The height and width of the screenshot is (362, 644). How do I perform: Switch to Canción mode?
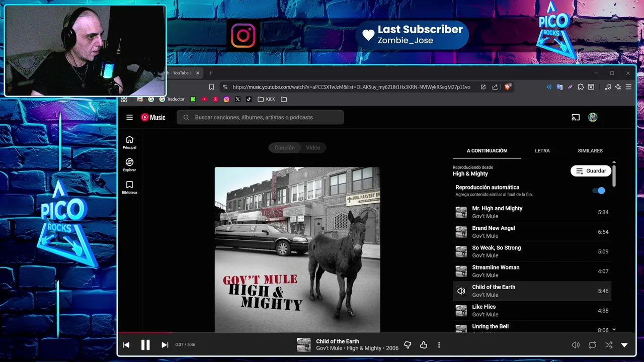click(x=285, y=147)
